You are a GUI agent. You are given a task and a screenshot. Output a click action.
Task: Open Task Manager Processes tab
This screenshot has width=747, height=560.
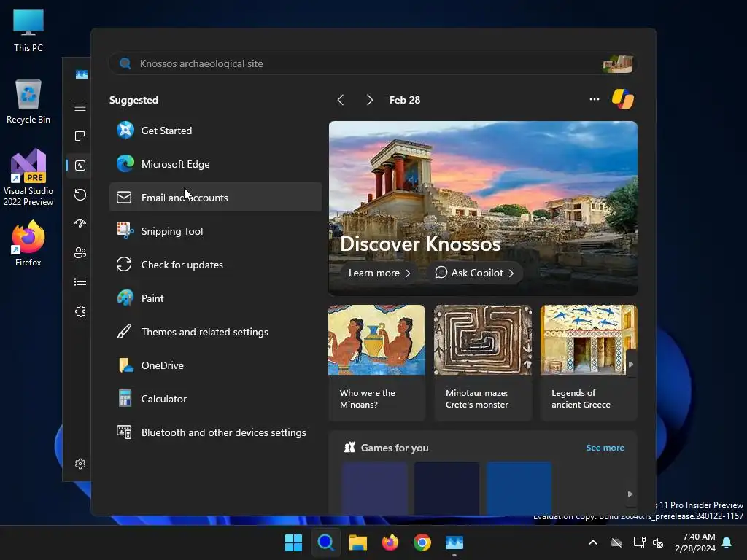tap(80, 136)
